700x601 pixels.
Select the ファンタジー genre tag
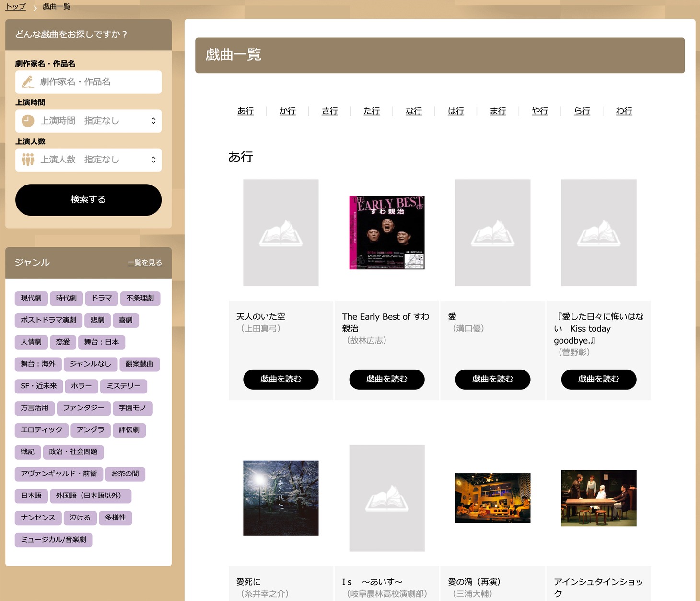click(83, 408)
